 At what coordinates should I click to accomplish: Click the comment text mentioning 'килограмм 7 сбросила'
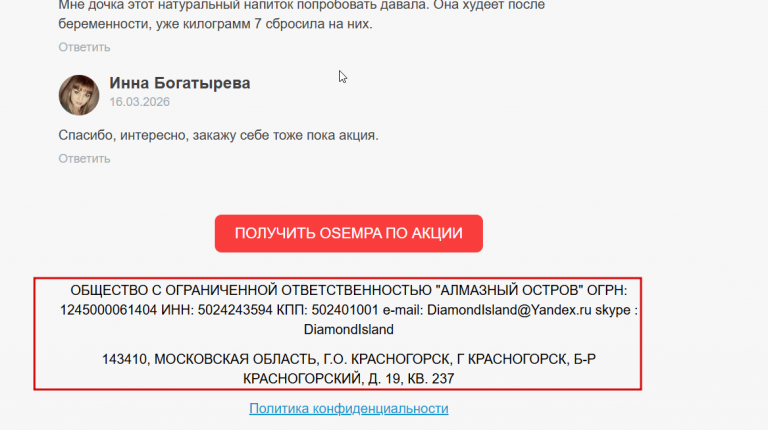coord(215,24)
